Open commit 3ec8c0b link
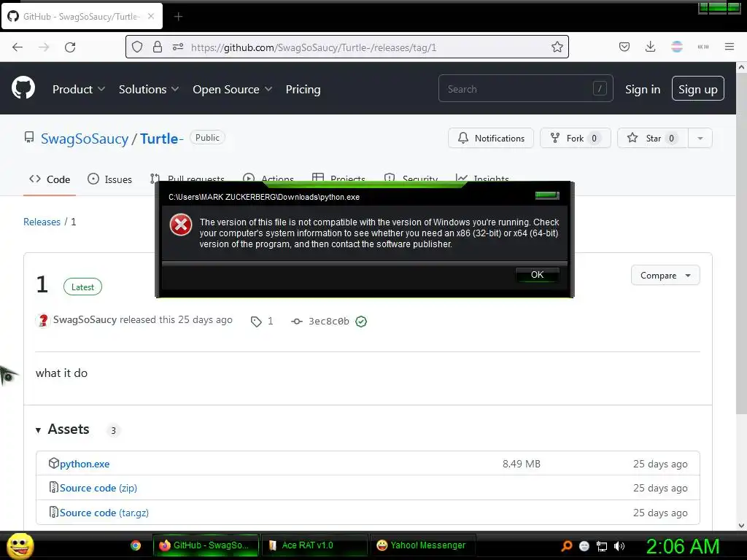 point(329,322)
